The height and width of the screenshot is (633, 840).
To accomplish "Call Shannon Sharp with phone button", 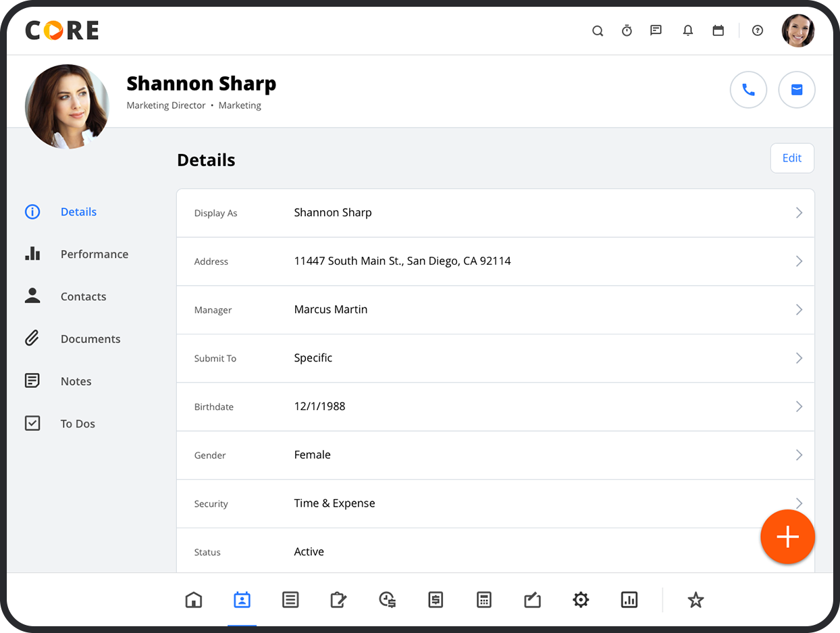I will [748, 90].
